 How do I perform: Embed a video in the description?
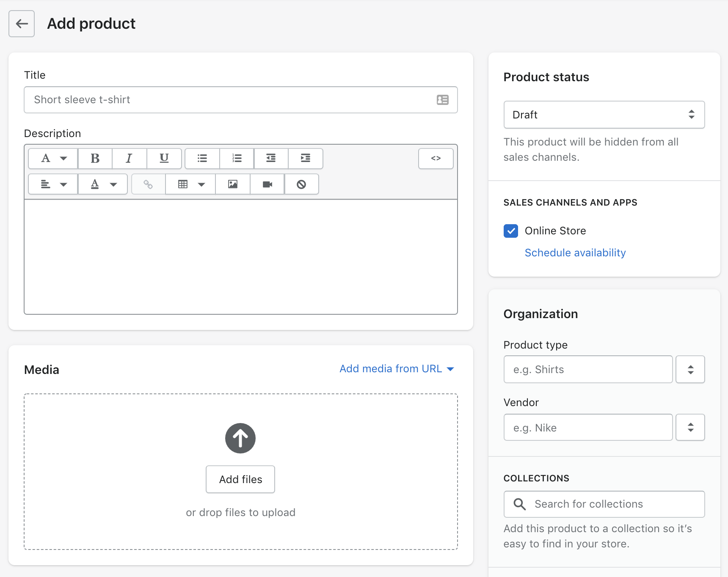coord(267,184)
